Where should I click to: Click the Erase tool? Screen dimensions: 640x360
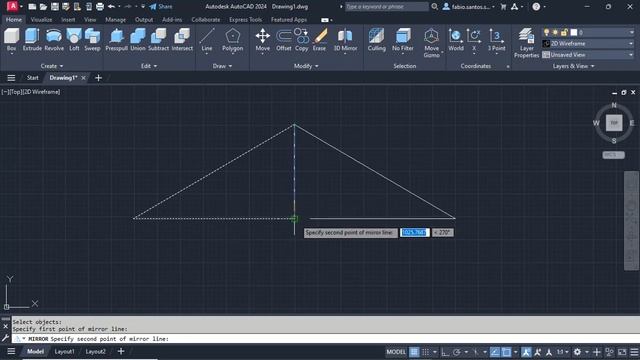point(320,40)
